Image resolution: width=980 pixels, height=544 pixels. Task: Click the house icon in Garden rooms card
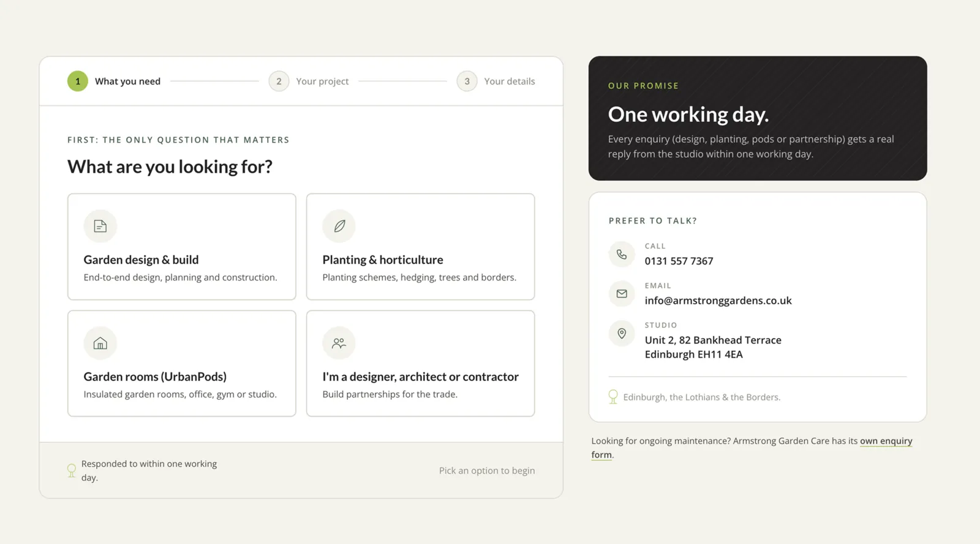point(100,343)
